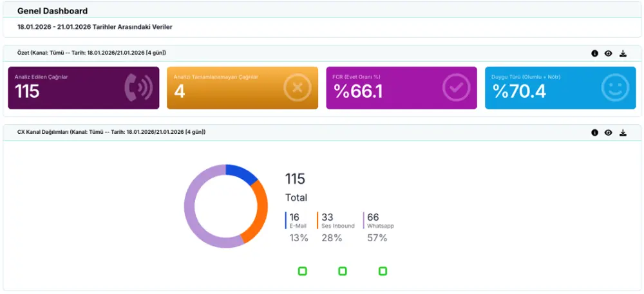Viewport: 644px width, 294px height.
Task: Click the Genel Dashboard page title
Action: click(52, 11)
